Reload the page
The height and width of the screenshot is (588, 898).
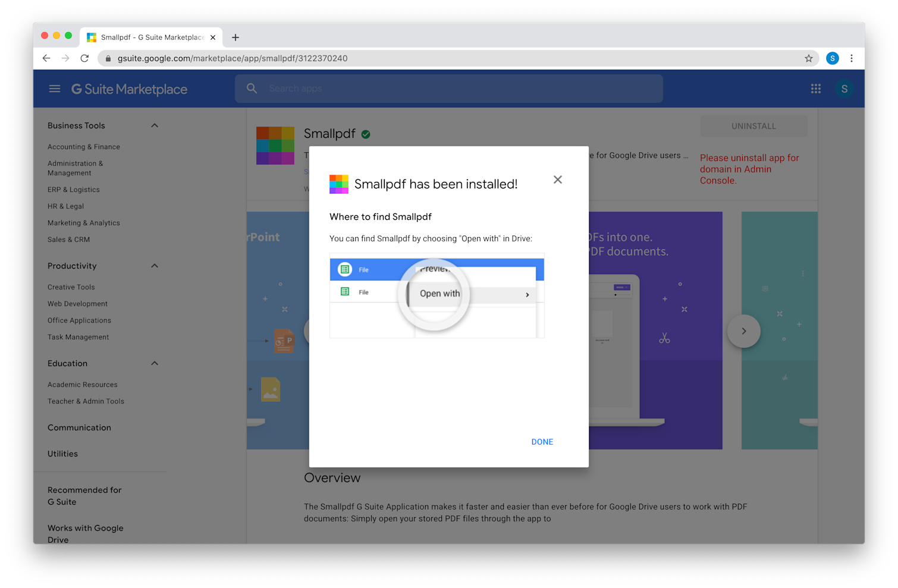[84, 58]
